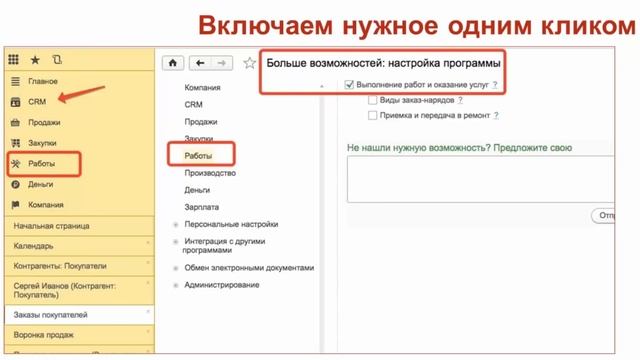Open the history icon beside the star

[57, 60]
